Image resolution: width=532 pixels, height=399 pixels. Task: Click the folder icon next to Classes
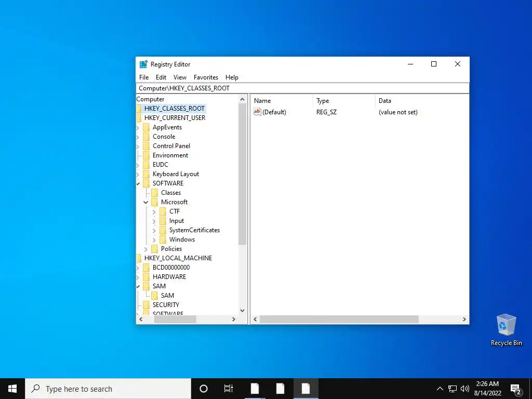tap(154, 193)
